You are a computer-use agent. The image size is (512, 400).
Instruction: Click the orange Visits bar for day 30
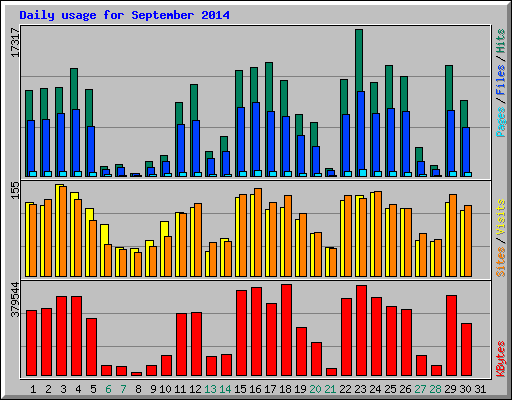coord(468,241)
